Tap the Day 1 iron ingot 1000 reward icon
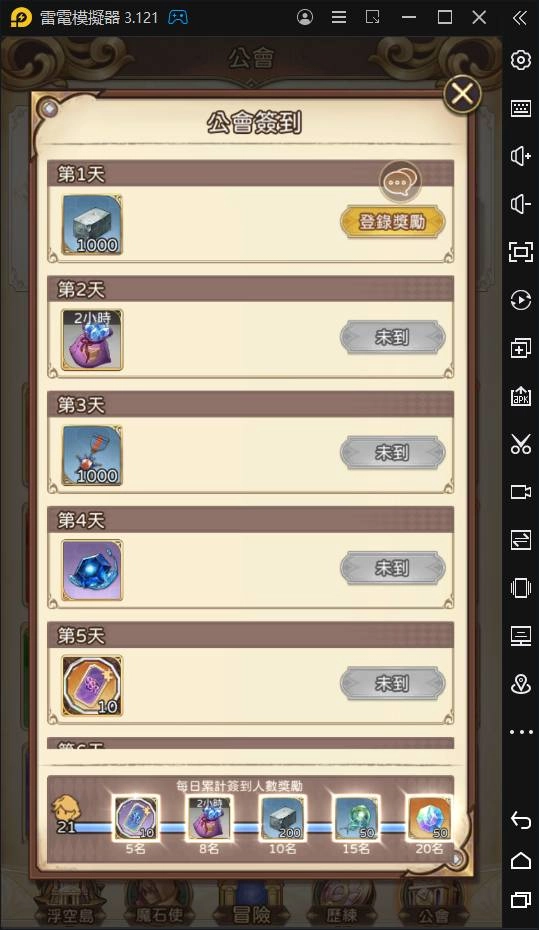539x930 pixels. click(x=92, y=225)
